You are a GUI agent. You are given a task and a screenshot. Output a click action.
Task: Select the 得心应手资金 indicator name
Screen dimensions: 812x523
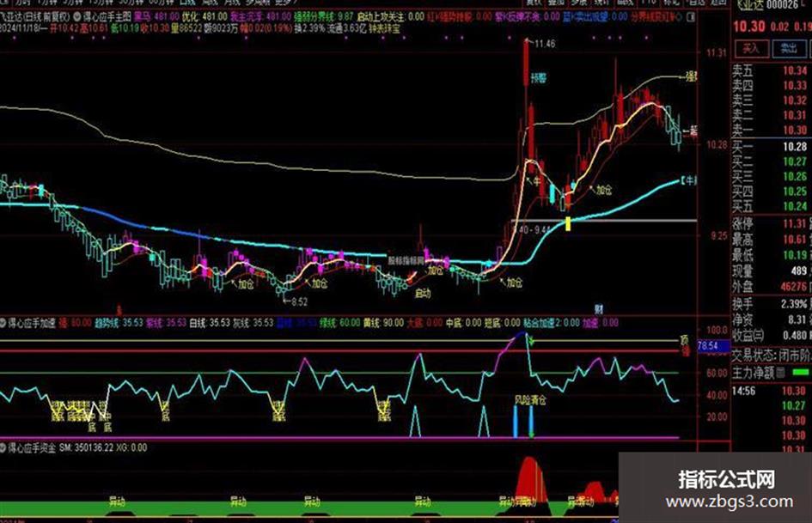coord(32,447)
